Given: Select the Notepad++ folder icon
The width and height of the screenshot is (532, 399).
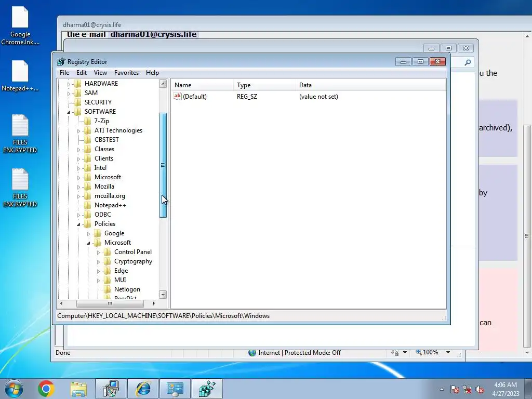Looking at the screenshot, I should (87, 205).
